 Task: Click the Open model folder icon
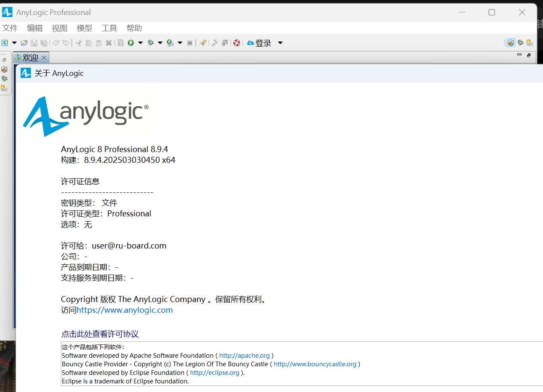point(24,43)
